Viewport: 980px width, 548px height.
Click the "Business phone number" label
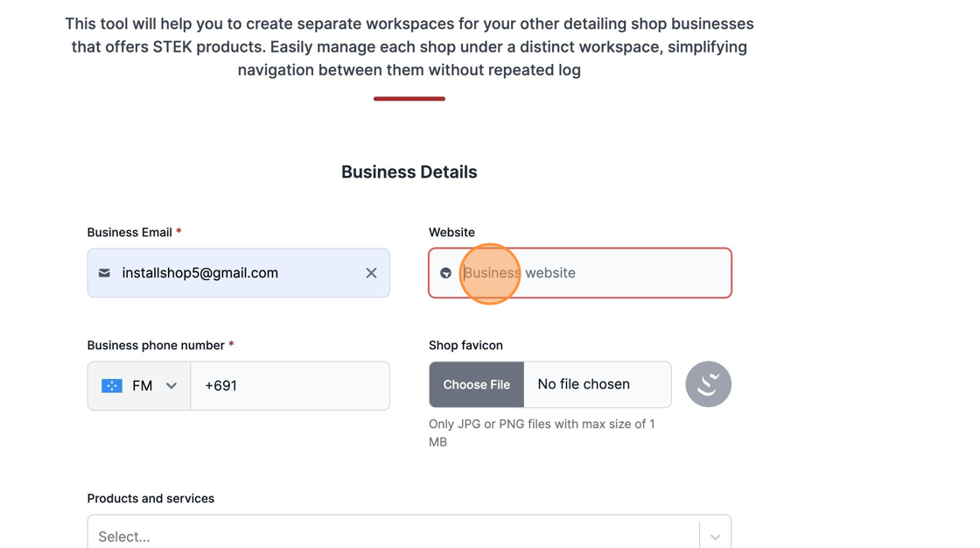[156, 345]
